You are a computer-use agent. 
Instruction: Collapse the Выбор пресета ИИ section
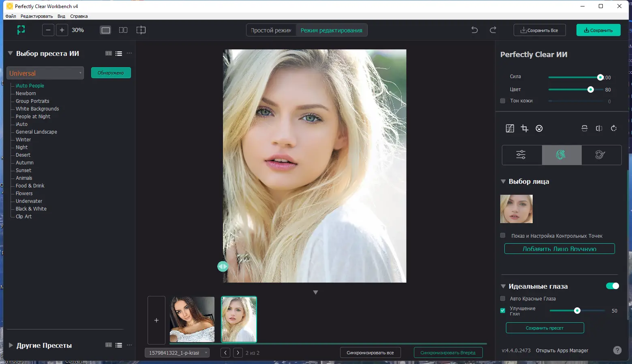11,53
